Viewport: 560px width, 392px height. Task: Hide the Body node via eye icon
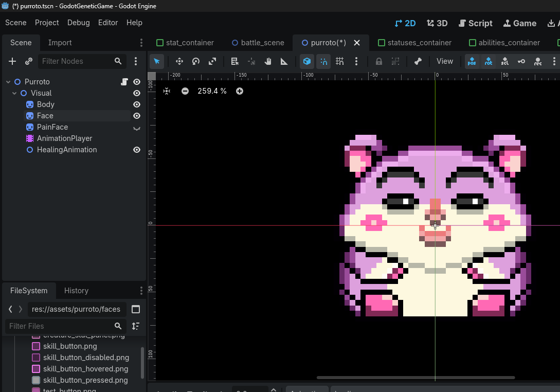click(137, 104)
